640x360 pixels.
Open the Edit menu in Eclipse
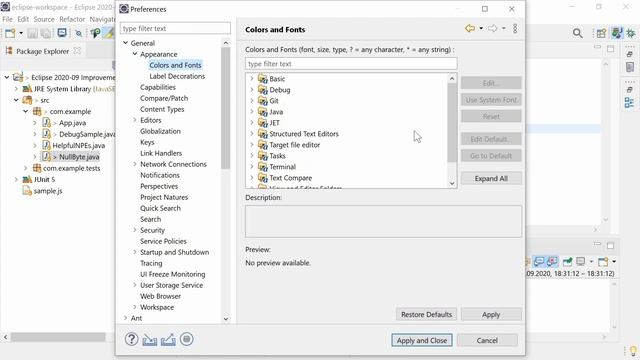pyautogui.click(x=23, y=19)
